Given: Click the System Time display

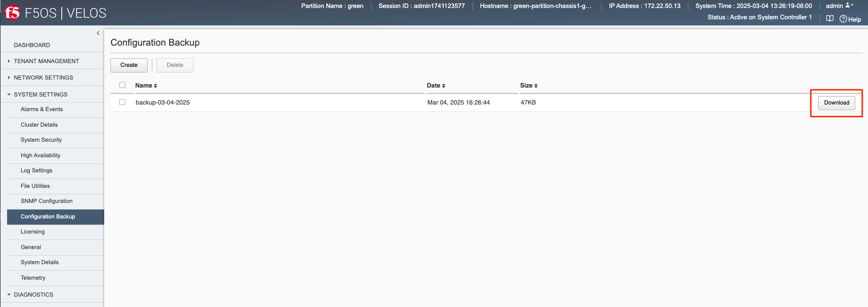Looking at the screenshot, I should (x=753, y=6).
